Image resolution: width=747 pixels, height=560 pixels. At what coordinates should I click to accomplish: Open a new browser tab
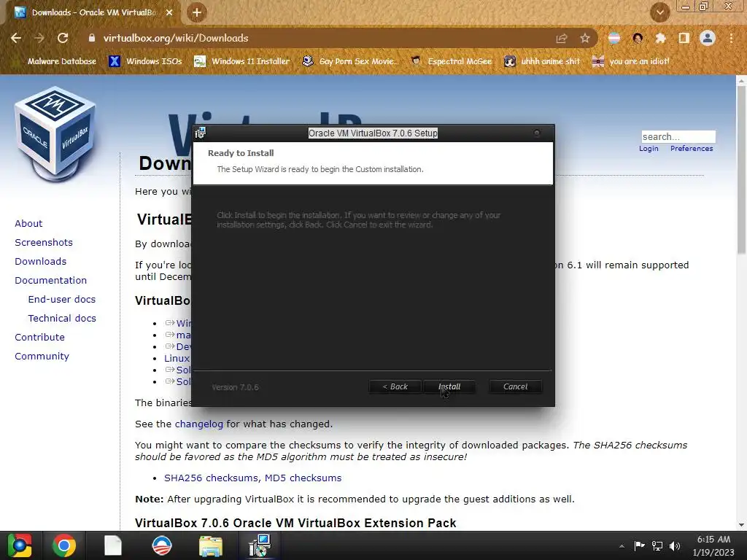click(x=197, y=12)
